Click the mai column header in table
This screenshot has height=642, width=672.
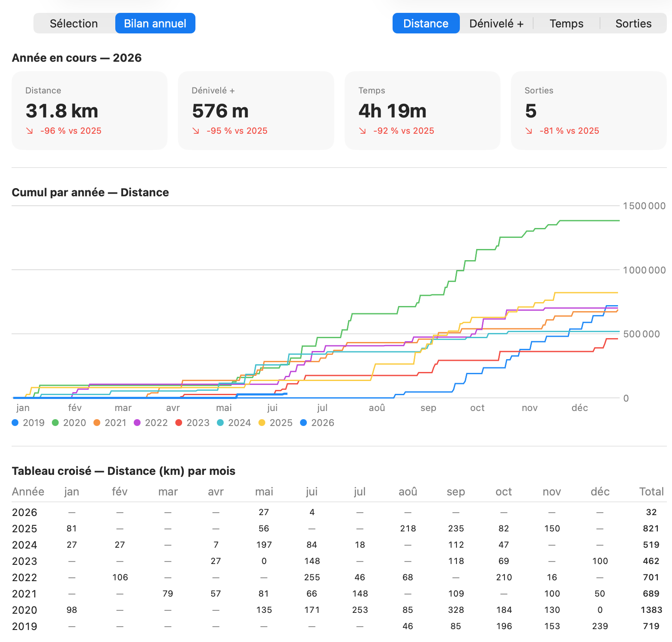click(x=264, y=492)
